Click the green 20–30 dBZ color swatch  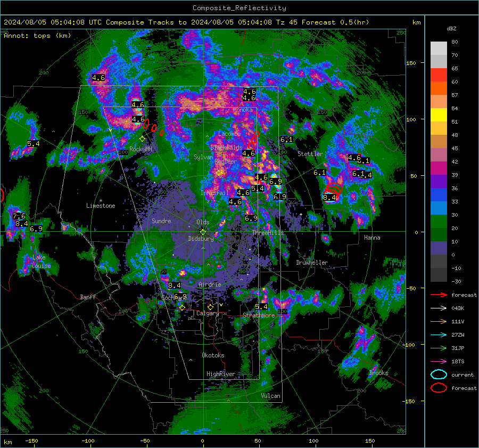(439, 222)
